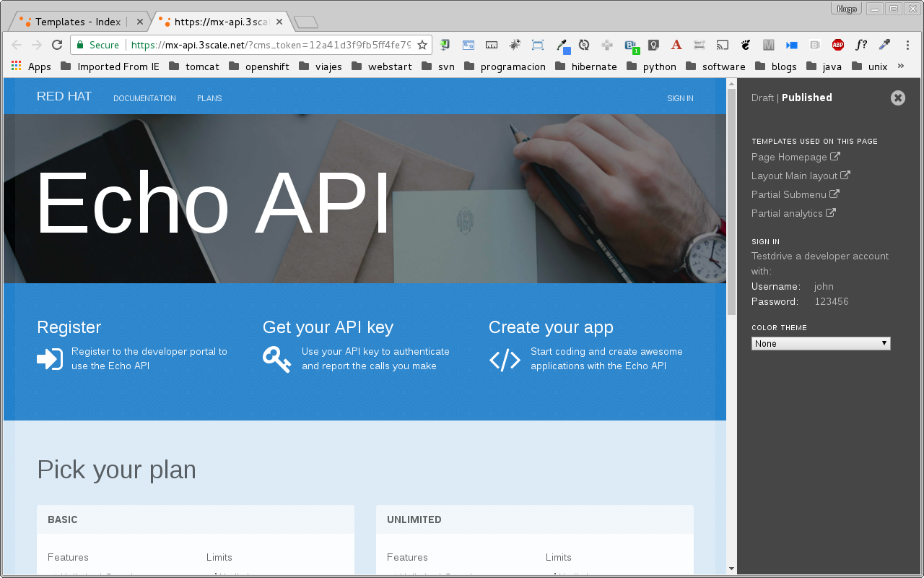This screenshot has width=924, height=578.
Task: Open the java bookmarks folder
Action: tap(824, 66)
